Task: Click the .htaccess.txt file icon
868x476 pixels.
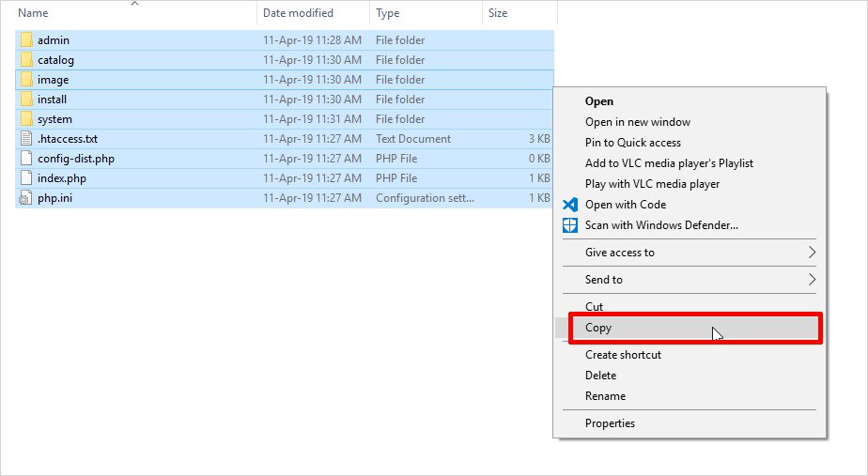Action: pyautogui.click(x=26, y=139)
